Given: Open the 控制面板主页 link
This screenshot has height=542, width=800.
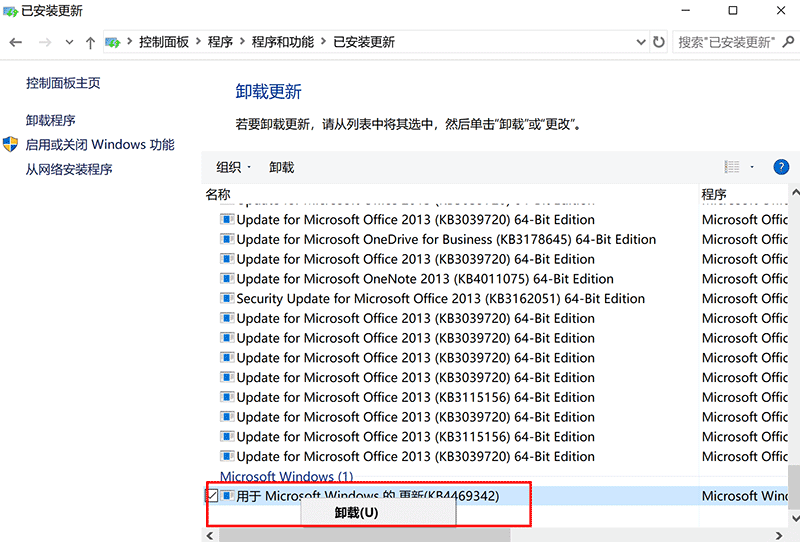Looking at the screenshot, I should point(63,83).
